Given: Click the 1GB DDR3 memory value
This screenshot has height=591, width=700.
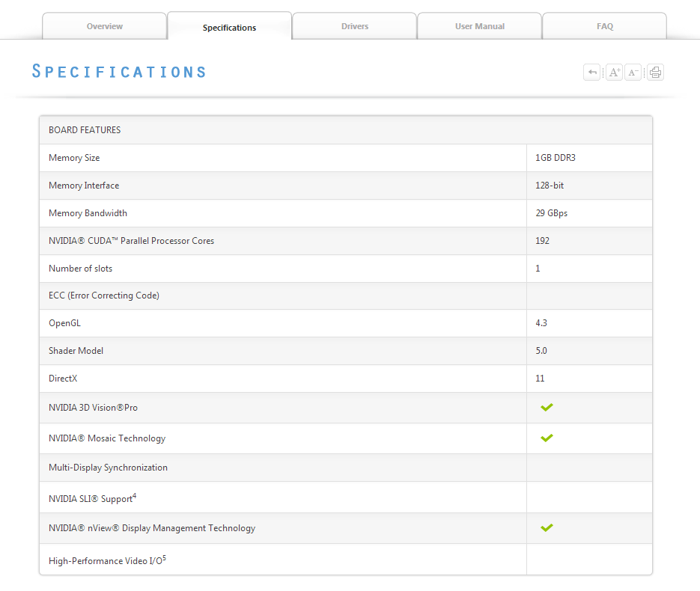Looking at the screenshot, I should 556,158.
